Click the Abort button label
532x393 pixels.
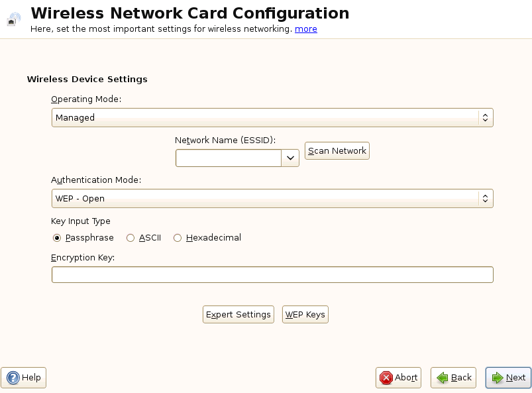coord(406,378)
